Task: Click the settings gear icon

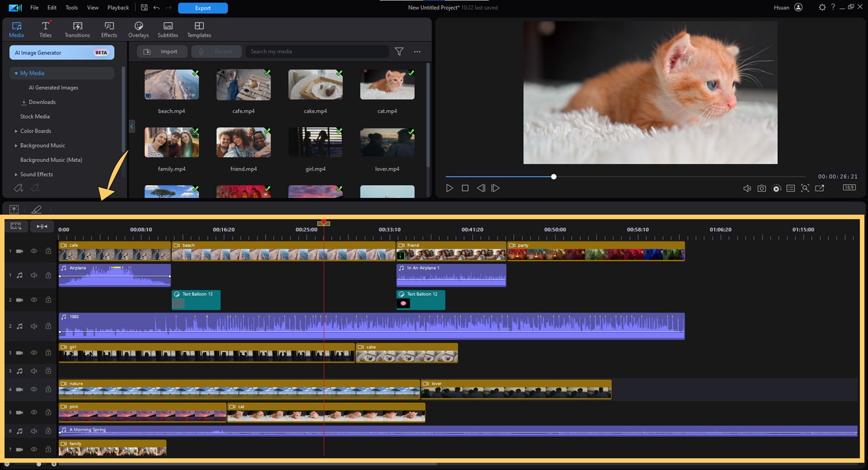Action: 822,8
